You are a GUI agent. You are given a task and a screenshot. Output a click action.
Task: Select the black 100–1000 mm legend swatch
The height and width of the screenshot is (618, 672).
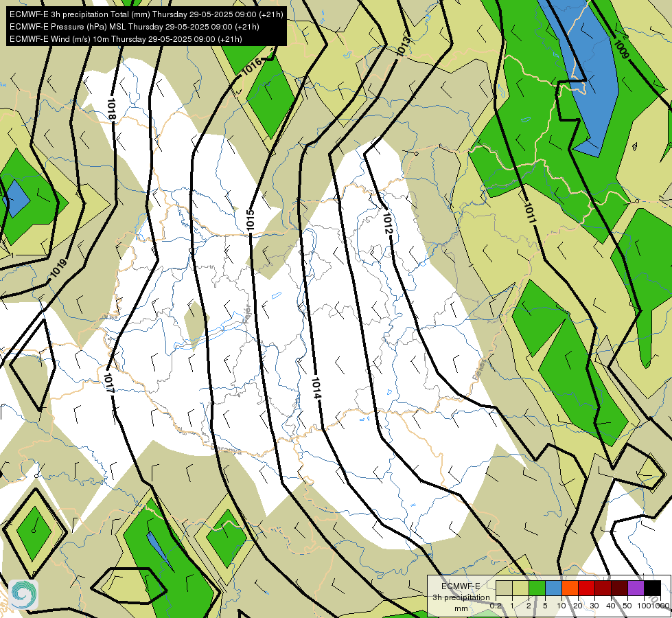click(x=652, y=588)
